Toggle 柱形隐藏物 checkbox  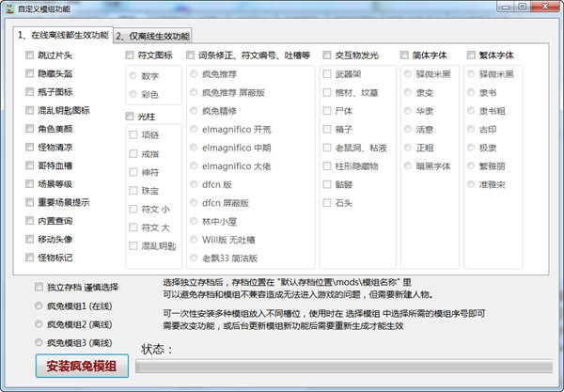[x=327, y=165]
